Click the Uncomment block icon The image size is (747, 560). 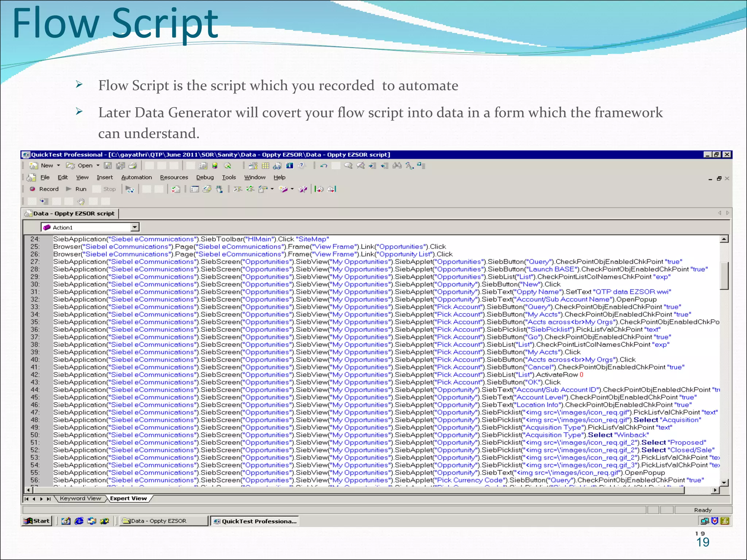pyautogui.click(x=360, y=166)
